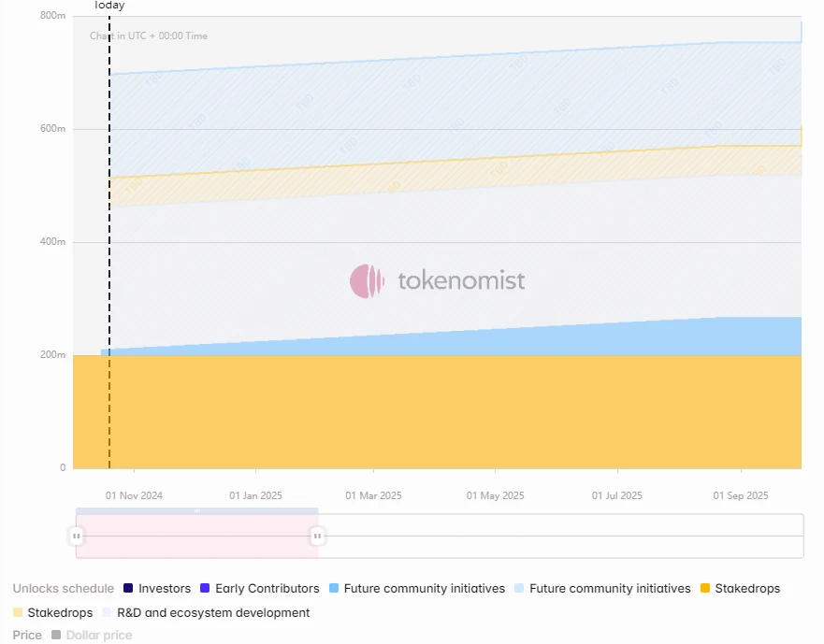Viewport: 824px width, 644px height.
Task: Click the pale yellow Stakedrops legend swatch
Action: [x=18, y=613]
